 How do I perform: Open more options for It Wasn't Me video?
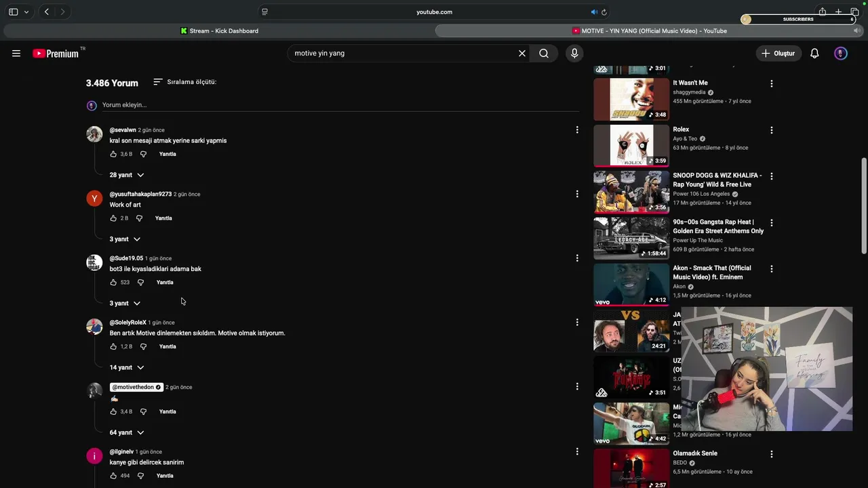771,83
